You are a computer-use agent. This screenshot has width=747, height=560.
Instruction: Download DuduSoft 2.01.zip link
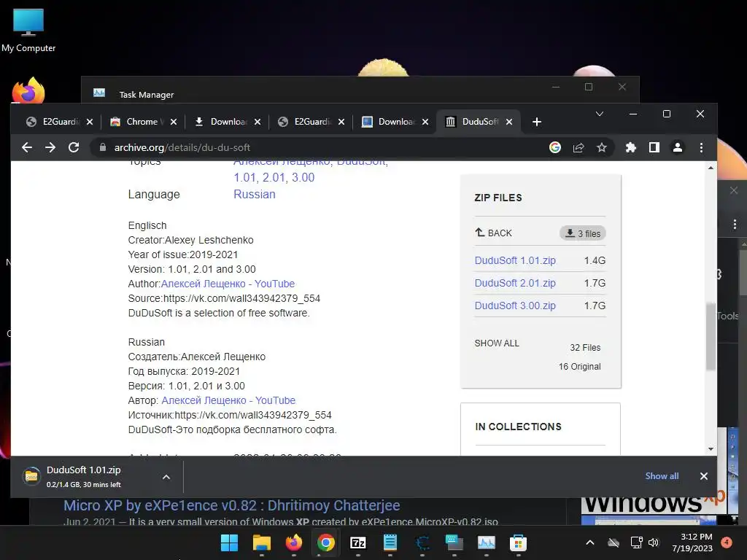[x=515, y=283]
